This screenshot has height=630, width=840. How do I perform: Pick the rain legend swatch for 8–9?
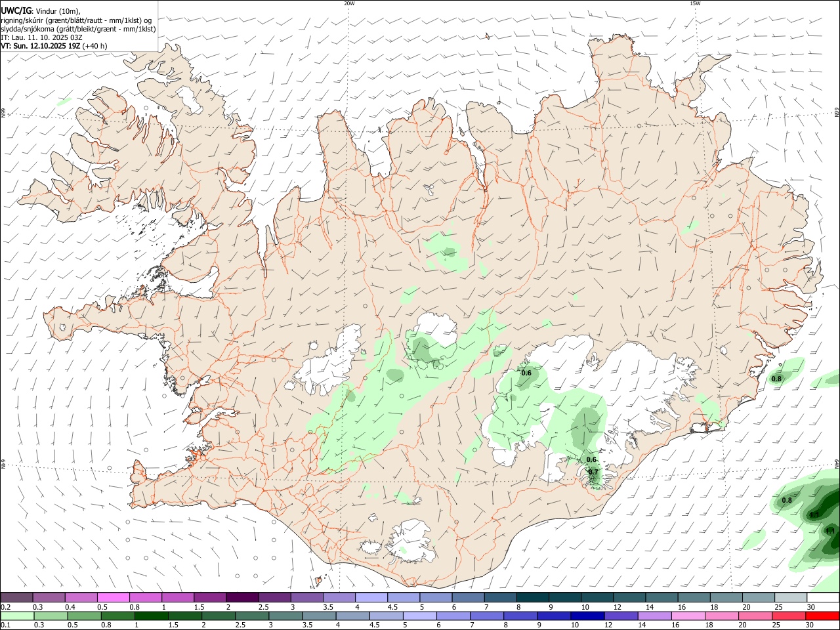(x=520, y=616)
